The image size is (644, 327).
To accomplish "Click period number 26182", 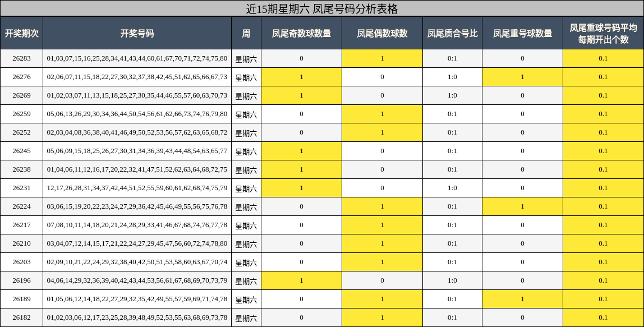I will click(x=21, y=317).
